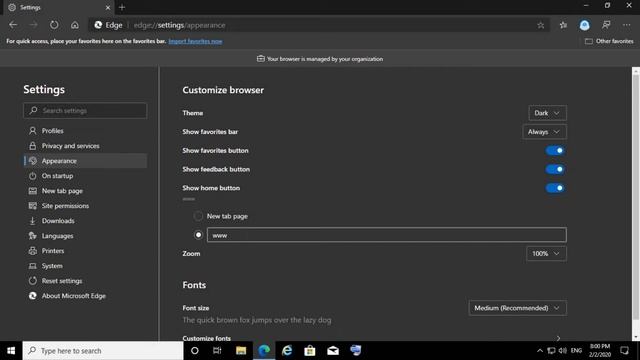Click the ENG language indicator
Viewport: 640px width, 360px height.
(576, 351)
